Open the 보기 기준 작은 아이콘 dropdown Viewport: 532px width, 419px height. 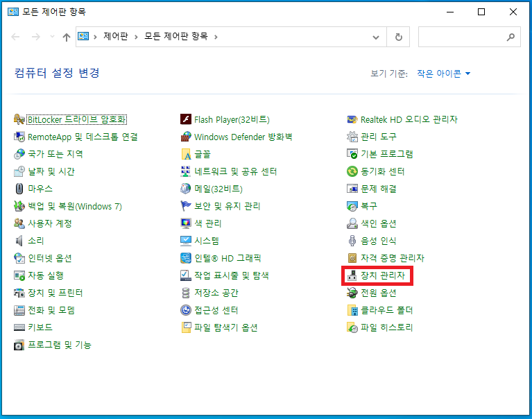point(443,74)
